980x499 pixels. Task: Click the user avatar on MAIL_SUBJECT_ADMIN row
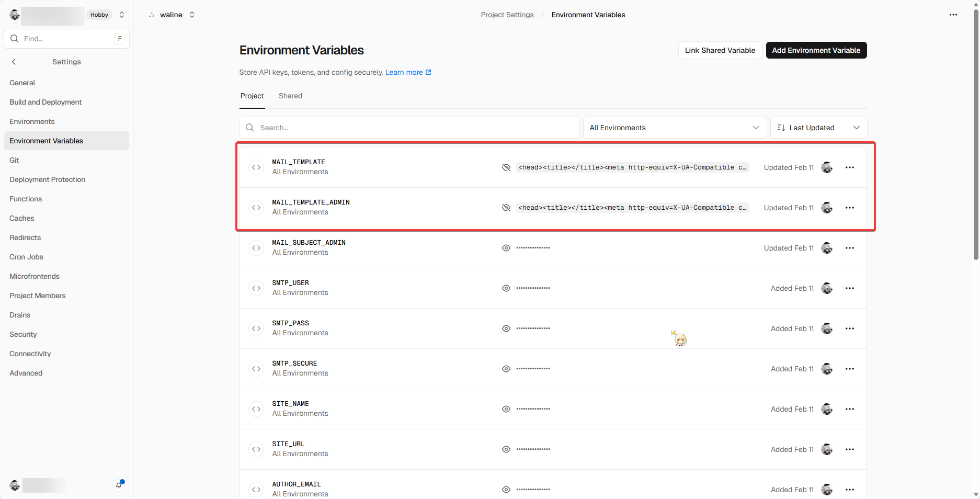tap(827, 248)
